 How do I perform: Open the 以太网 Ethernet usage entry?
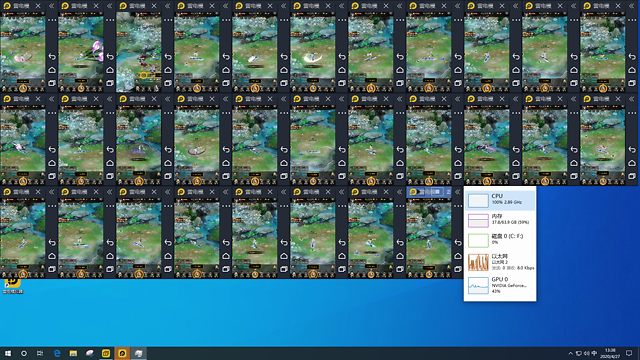[x=500, y=262]
